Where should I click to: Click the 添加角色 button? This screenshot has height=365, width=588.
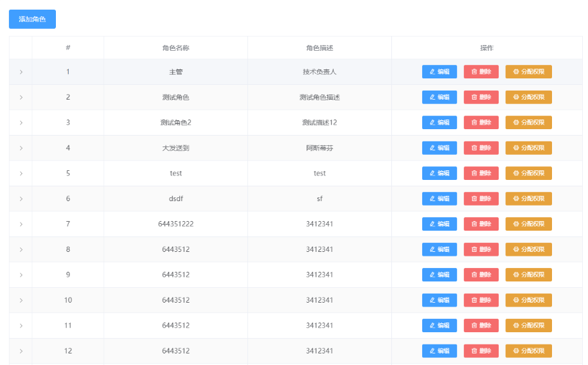(32, 19)
